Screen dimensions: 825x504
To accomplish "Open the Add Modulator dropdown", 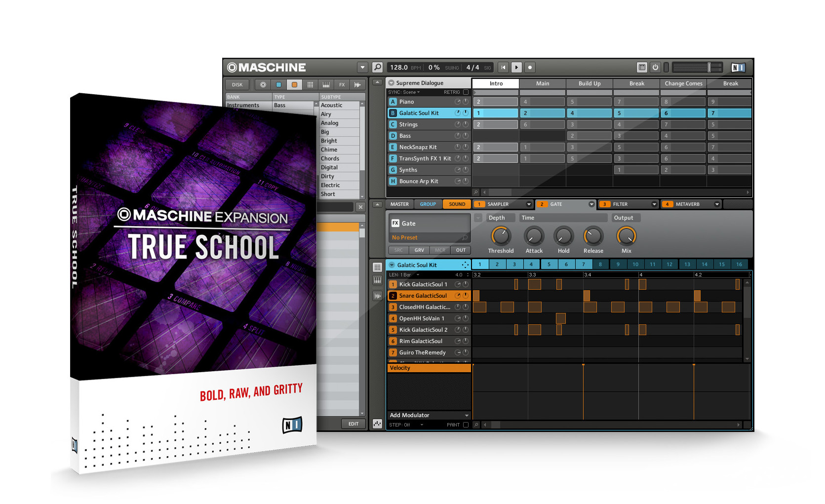I will pyautogui.click(x=429, y=415).
